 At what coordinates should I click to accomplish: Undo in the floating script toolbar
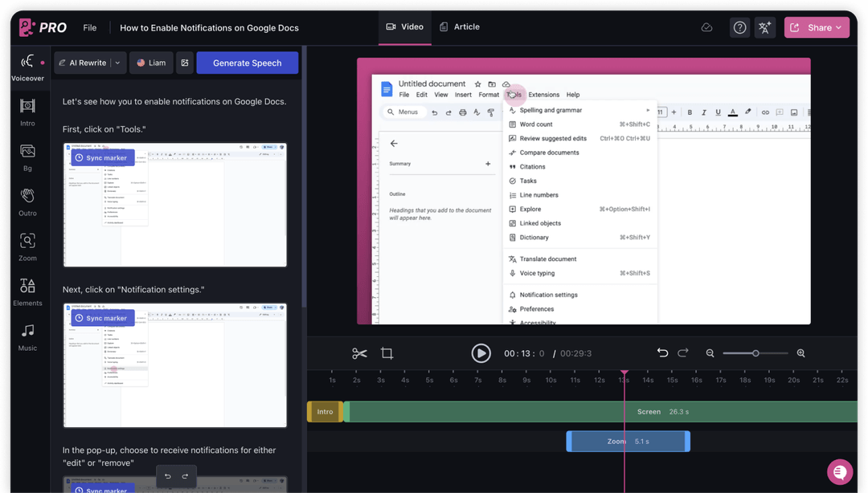(168, 476)
